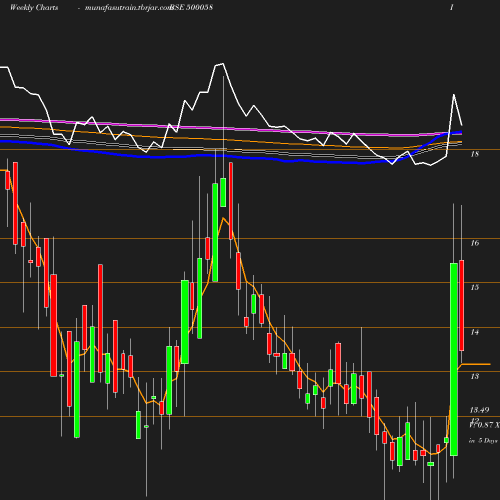Select the final red candle on chart
The width and height of the screenshot is (500, 500).
point(462,305)
